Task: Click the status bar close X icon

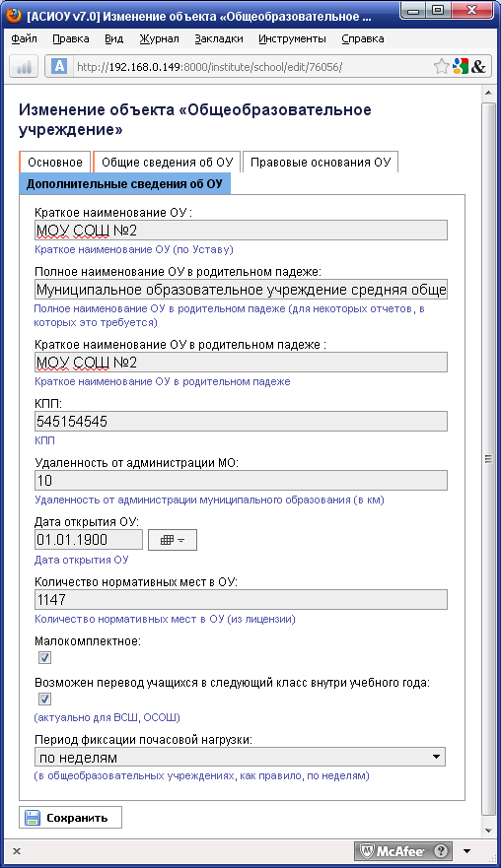Action: (x=17, y=851)
